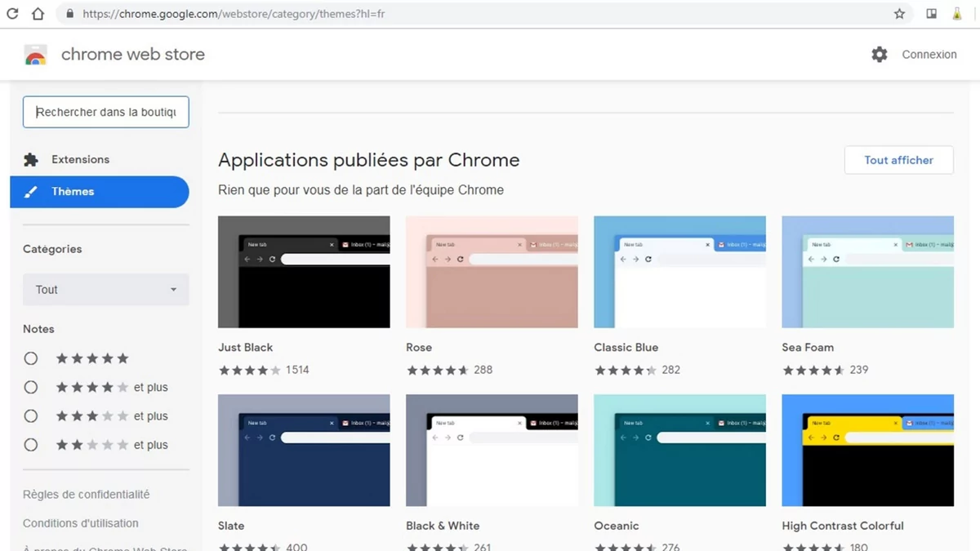Click the High Contrast Colorful title
The image size is (980, 551).
pyautogui.click(x=843, y=526)
